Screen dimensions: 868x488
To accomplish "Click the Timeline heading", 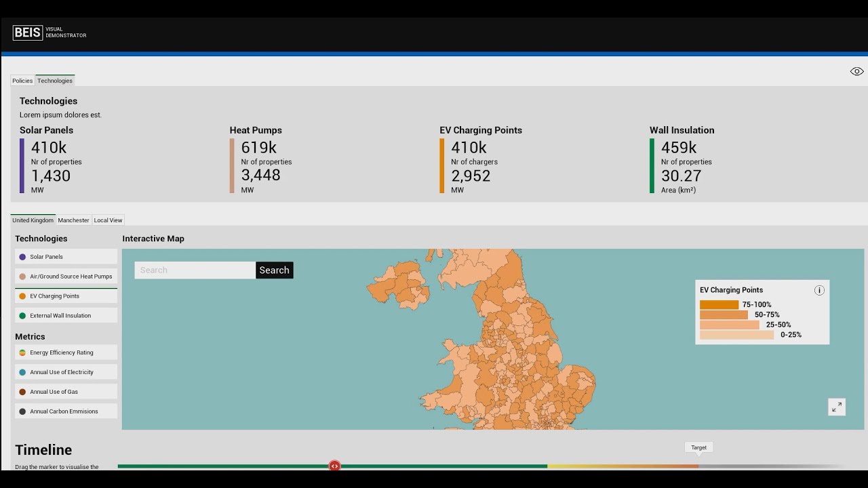I will [x=43, y=450].
